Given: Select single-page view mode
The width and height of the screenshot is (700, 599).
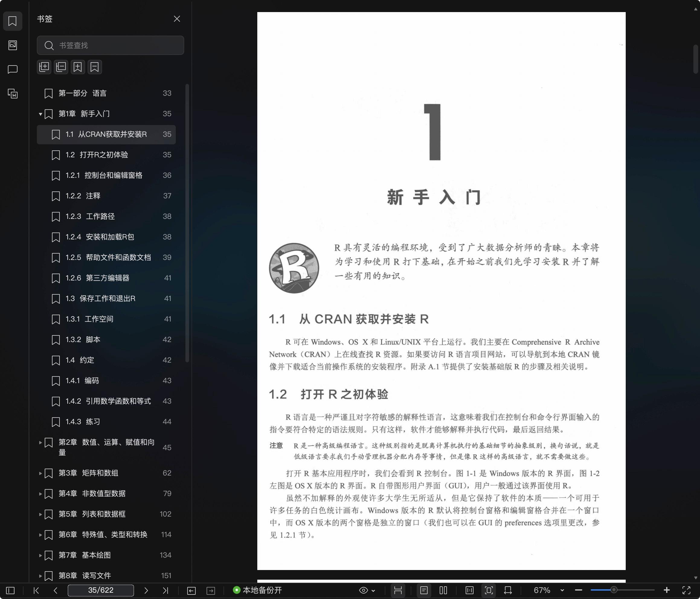Looking at the screenshot, I should tap(424, 590).
